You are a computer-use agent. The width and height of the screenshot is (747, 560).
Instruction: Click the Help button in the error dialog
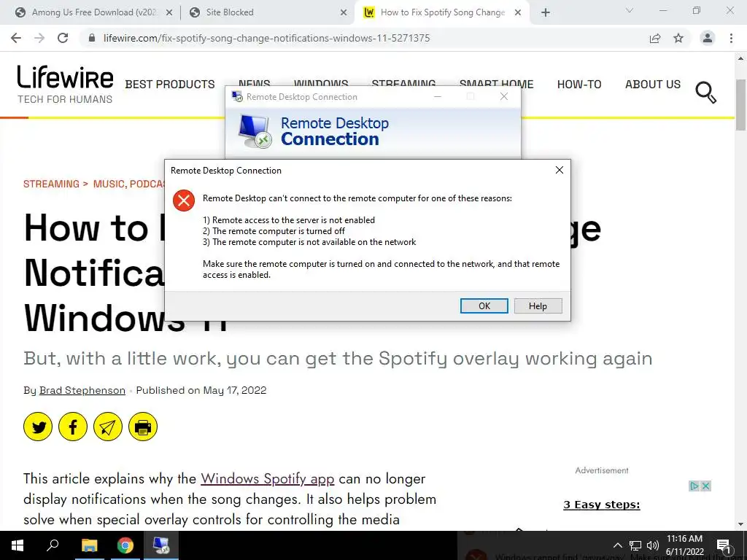pos(538,306)
